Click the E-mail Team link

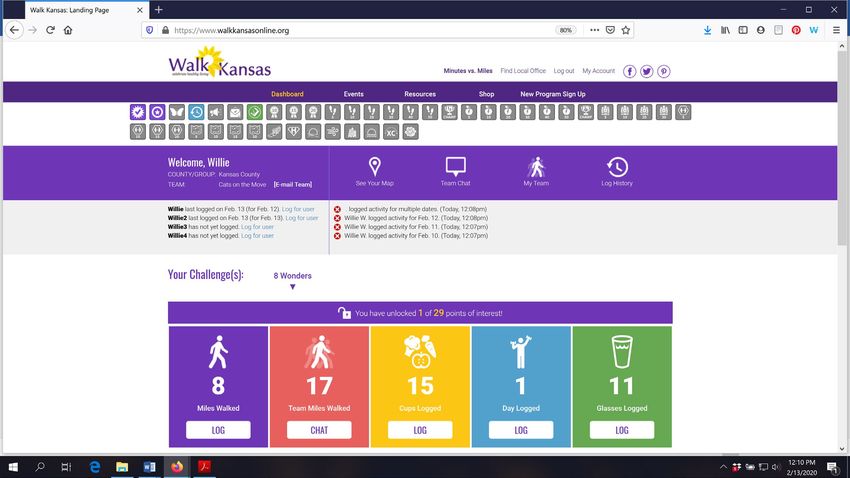293,184
